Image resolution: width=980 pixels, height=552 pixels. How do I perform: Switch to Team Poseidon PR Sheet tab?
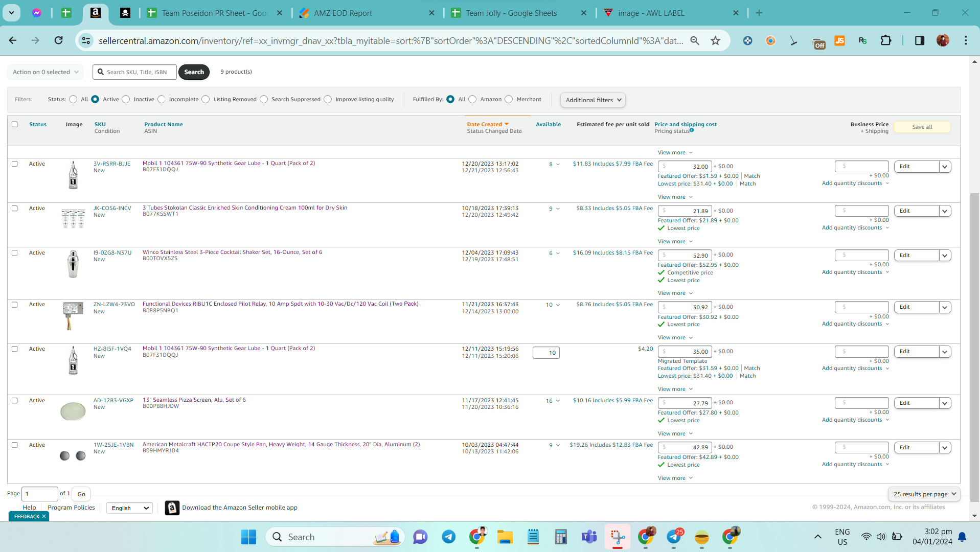[x=215, y=13]
